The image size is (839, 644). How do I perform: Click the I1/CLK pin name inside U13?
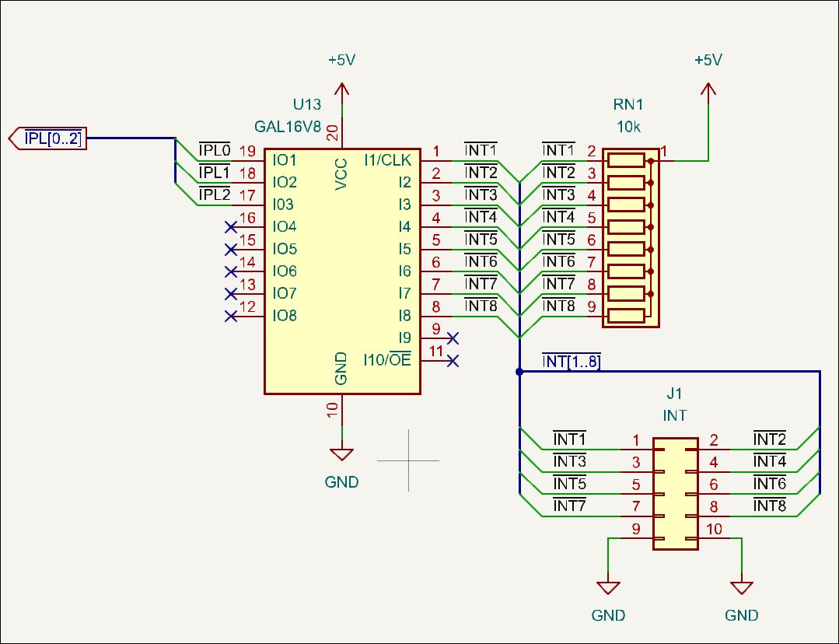388,160
